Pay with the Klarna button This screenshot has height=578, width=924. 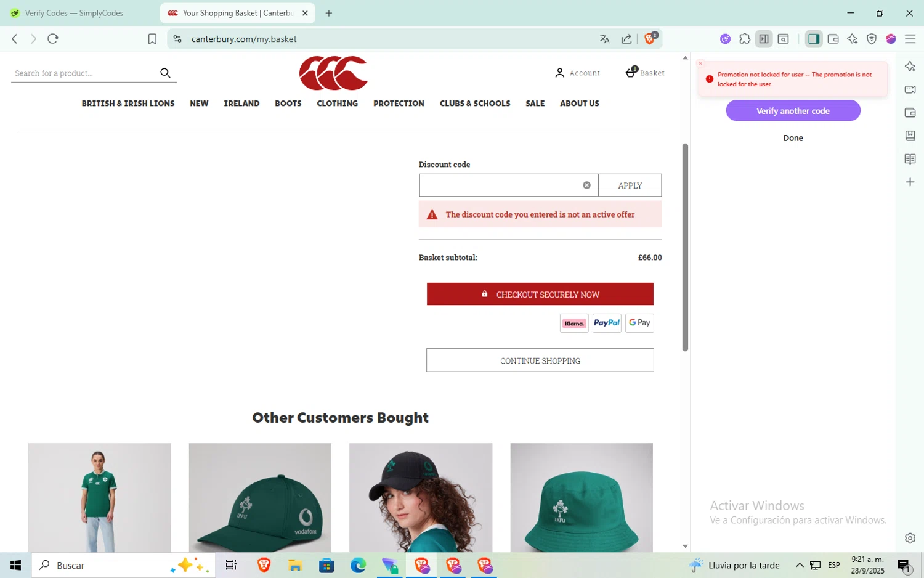[x=574, y=323]
